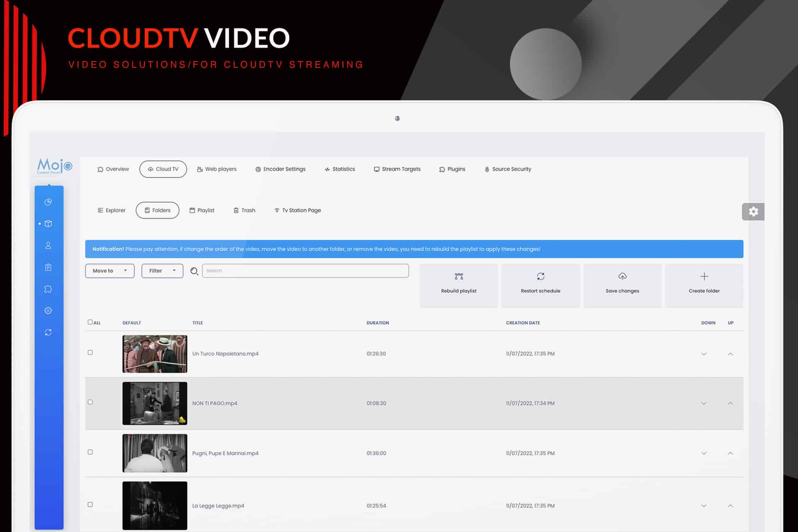This screenshot has width=798, height=532.
Task: Switch to the Statistics tab
Action: (340, 169)
